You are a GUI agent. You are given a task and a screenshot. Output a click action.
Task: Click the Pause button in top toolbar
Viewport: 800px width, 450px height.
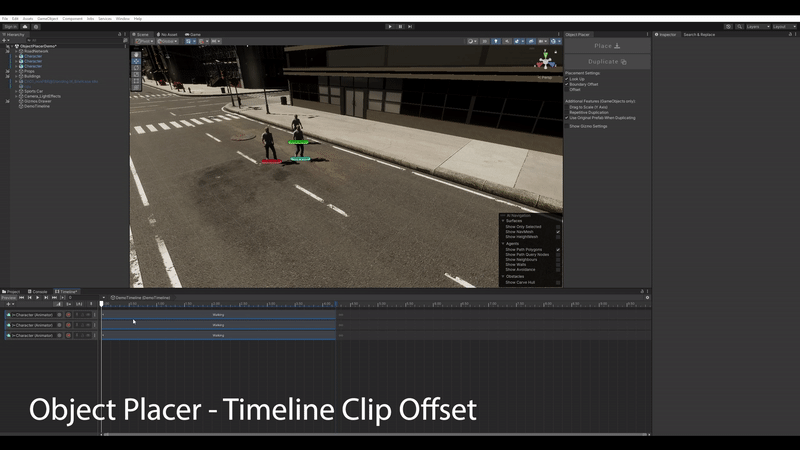pyautogui.click(x=401, y=26)
